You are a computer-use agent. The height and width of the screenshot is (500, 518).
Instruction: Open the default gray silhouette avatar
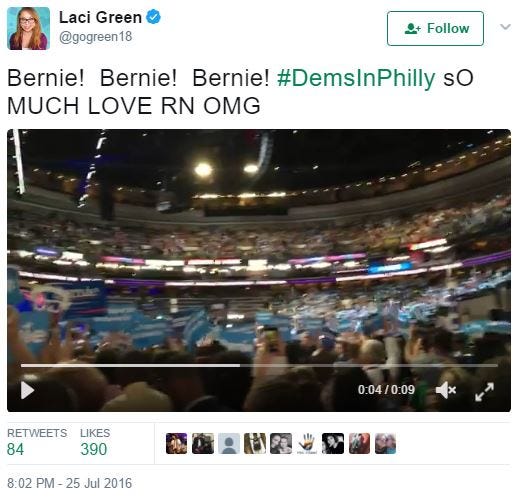pyautogui.click(x=229, y=443)
